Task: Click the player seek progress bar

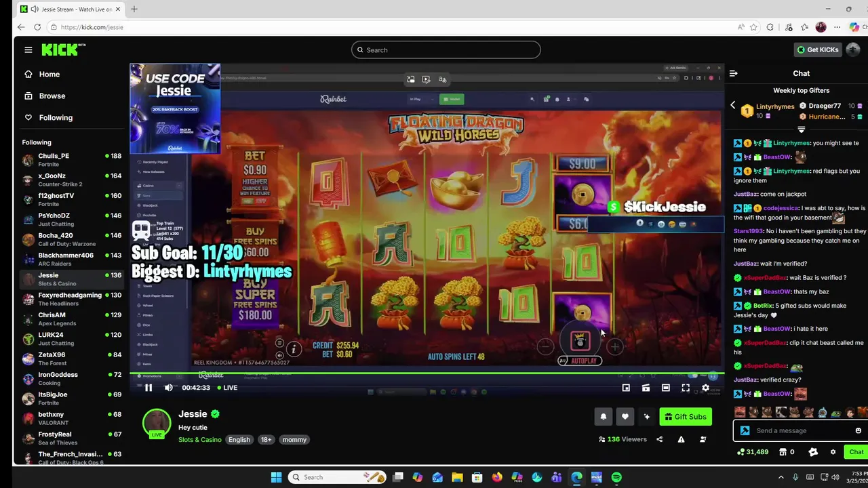Action: tap(427, 373)
